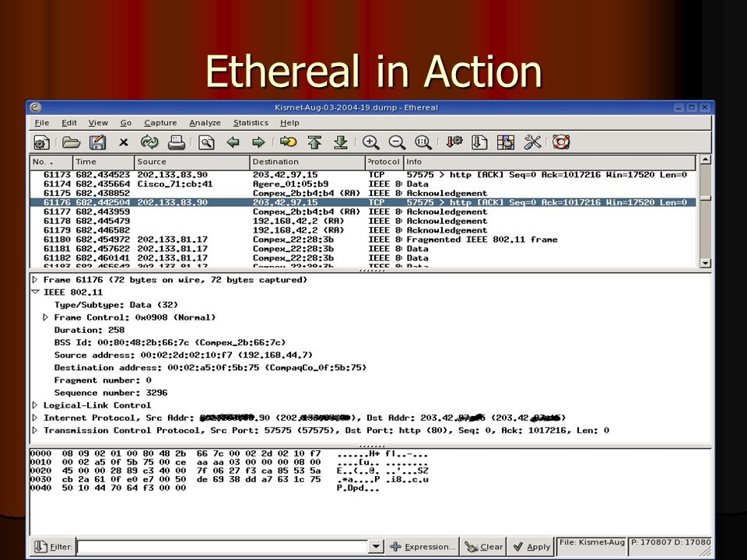Save capture with the floppy disk icon
Image resolution: width=747 pixels, height=560 pixels.
tap(98, 142)
